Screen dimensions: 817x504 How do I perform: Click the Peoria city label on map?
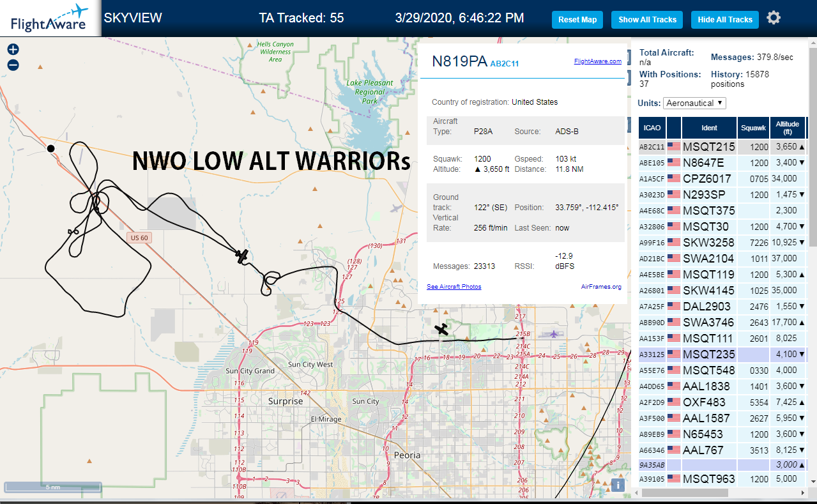(408, 455)
